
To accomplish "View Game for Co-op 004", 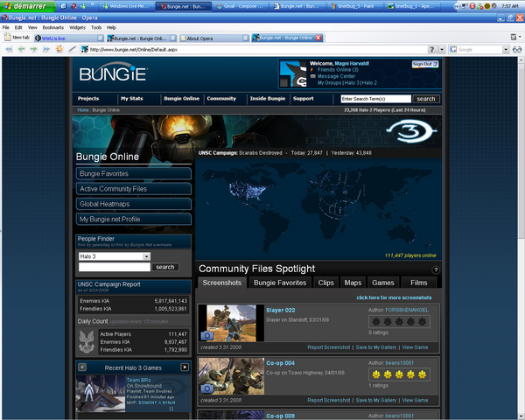I will click(415, 400).
